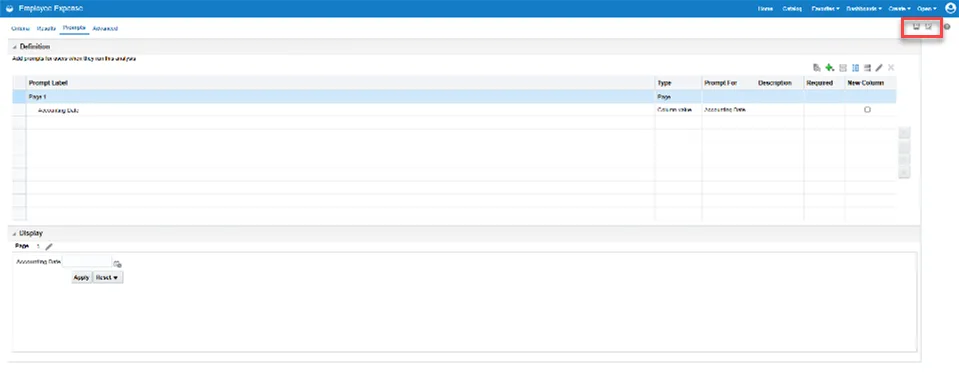The height and width of the screenshot is (373, 959).
Task: Click the row break icon left of the pencil
Action: tap(868, 67)
